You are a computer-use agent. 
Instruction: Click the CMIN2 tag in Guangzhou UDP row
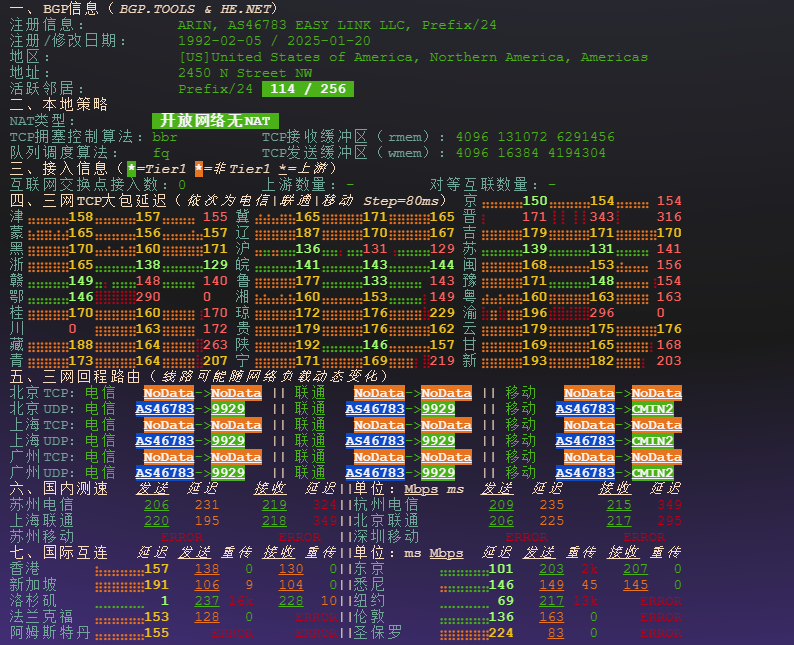(652, 473)
